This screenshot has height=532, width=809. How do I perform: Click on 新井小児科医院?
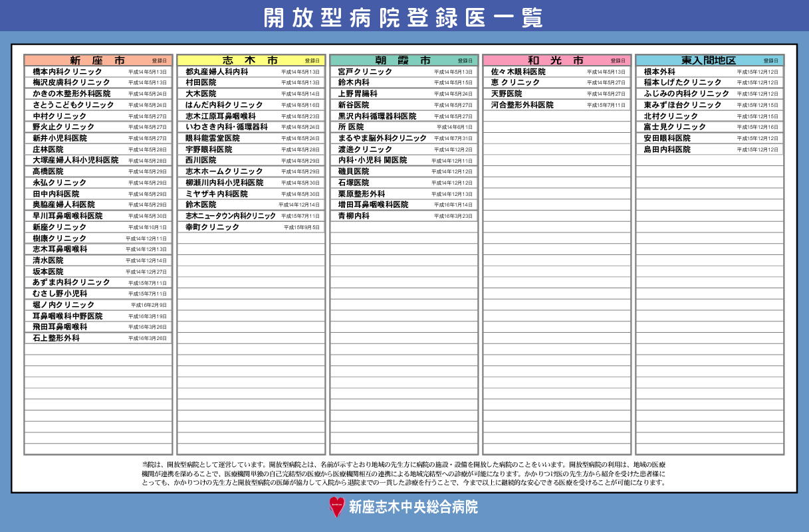click(x=98, y=138)
